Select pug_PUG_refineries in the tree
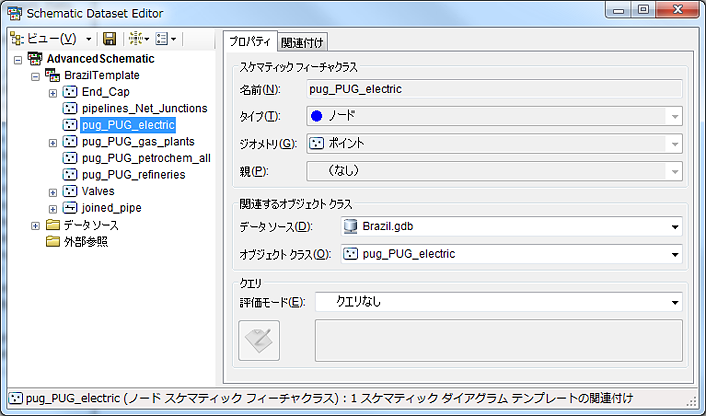Viewport: 706px width, 416px height. point(134,175)
